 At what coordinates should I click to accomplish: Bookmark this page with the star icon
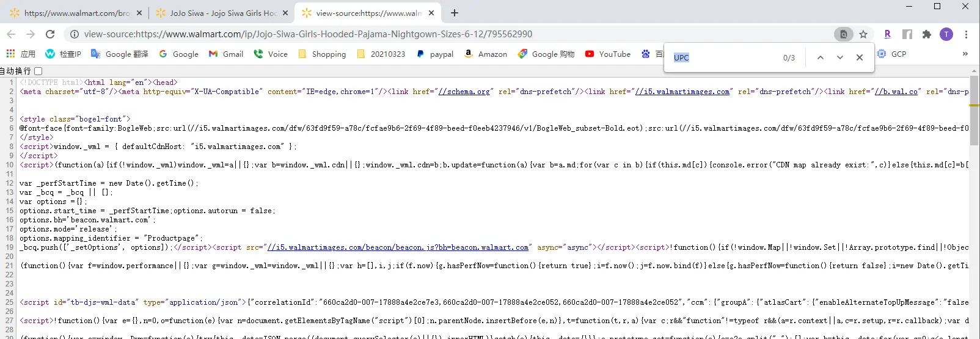tap(863, 34)
